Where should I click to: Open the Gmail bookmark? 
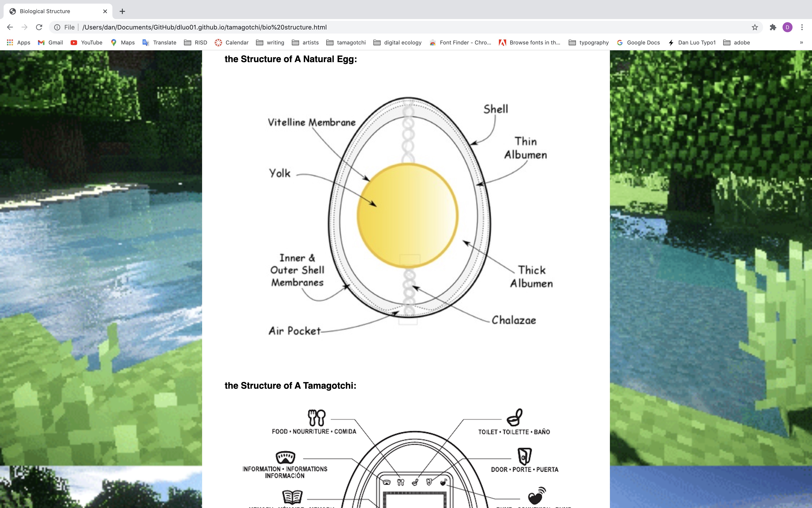pos(50,42)
